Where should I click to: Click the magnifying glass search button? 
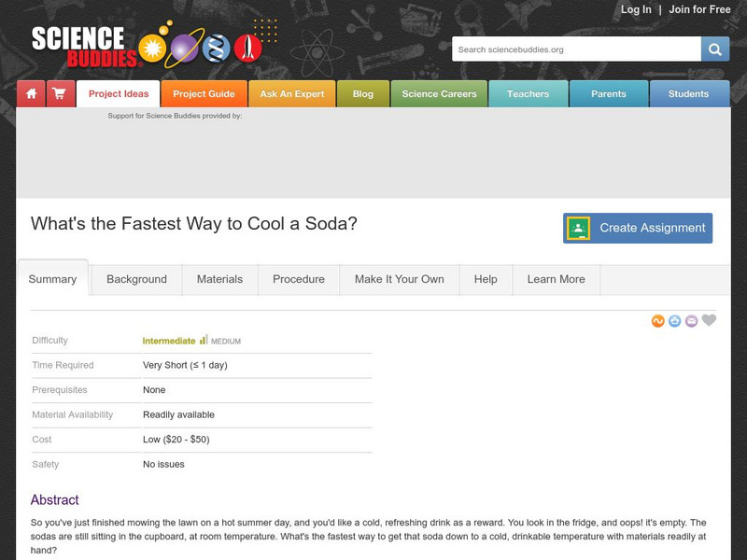click(x=714, y=49)
